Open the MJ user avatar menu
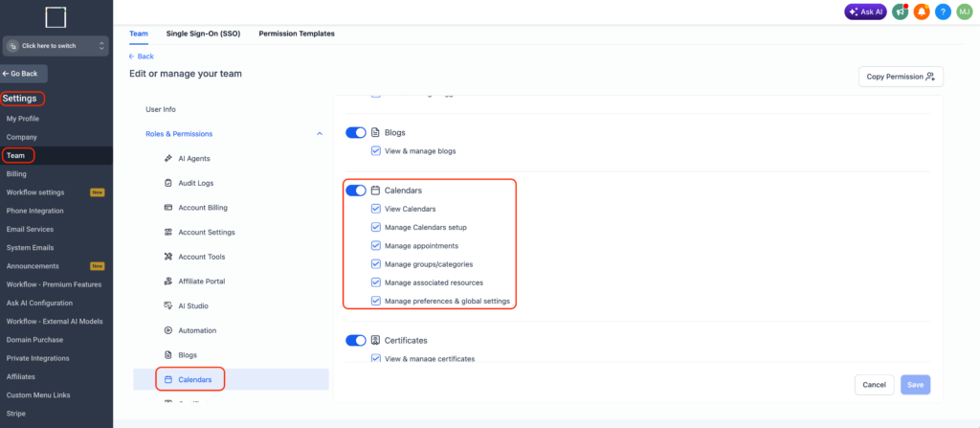Image resolution: width=980 pixels, height=428 pixels. (965, 11)
